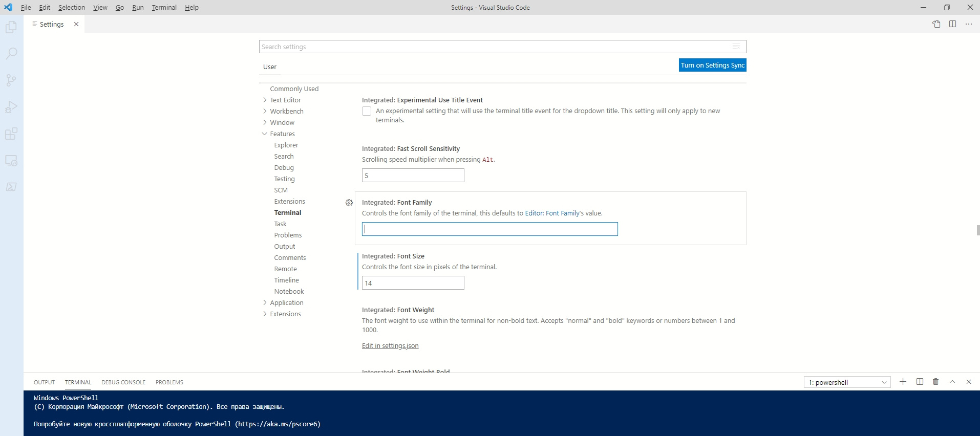Click the PowerShell icon in activity bar
The image size is (980, 436).
pyautogui.click(x=11, y=187)
